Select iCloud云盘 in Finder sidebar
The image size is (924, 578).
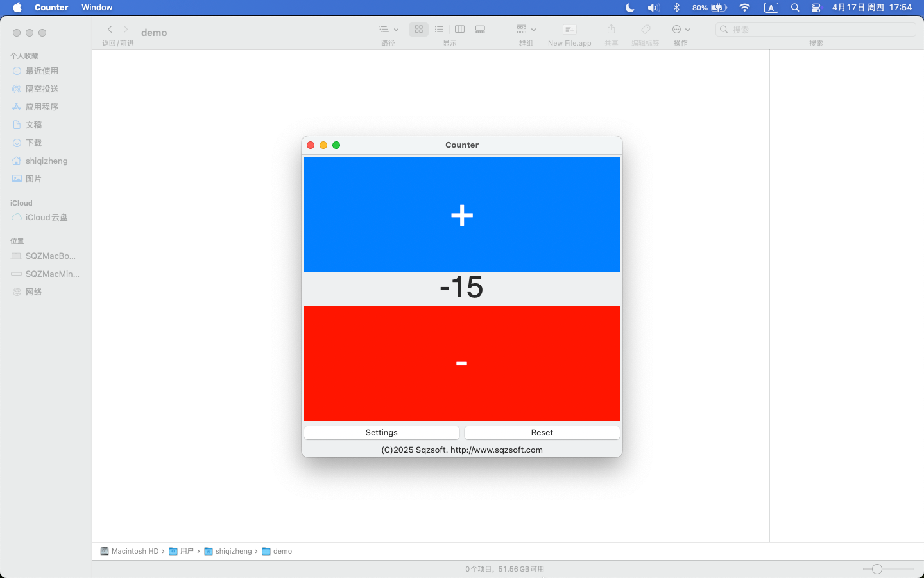pyautogui.click(x=46, y=218)
